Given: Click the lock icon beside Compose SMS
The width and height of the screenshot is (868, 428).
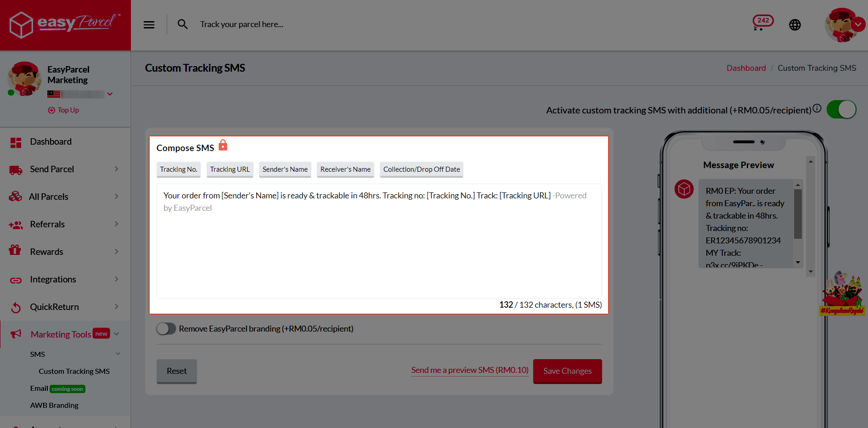Looking at the screenshot, I should pos(223,146).
